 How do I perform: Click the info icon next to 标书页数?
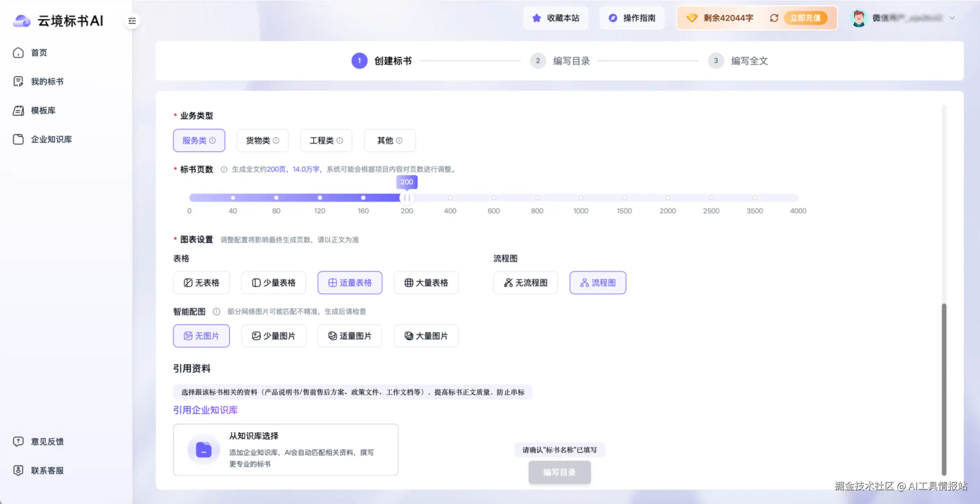click(224, 169)
